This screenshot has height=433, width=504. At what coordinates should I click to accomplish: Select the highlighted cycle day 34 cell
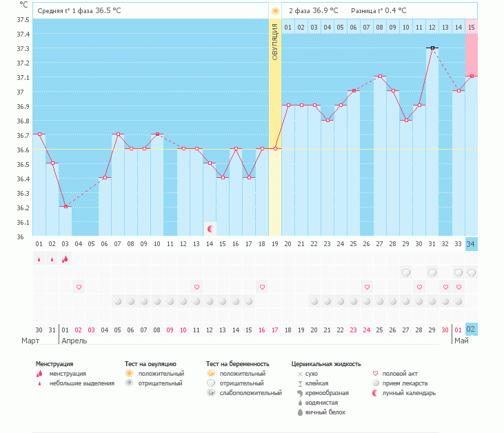pos(471,244)
